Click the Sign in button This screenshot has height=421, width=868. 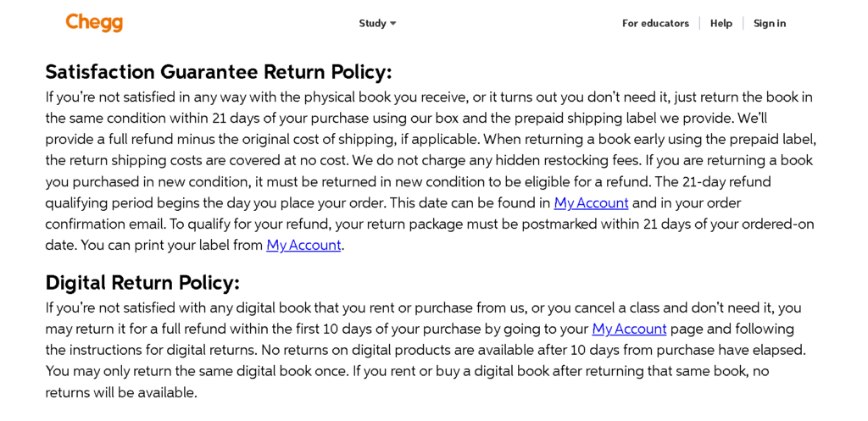[770, 24]
